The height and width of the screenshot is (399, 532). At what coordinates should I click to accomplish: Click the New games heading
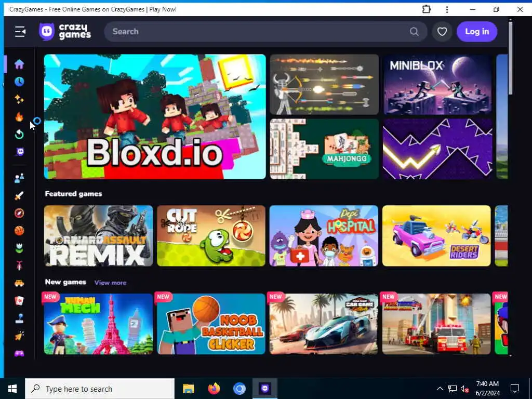(x=65, y=282)
